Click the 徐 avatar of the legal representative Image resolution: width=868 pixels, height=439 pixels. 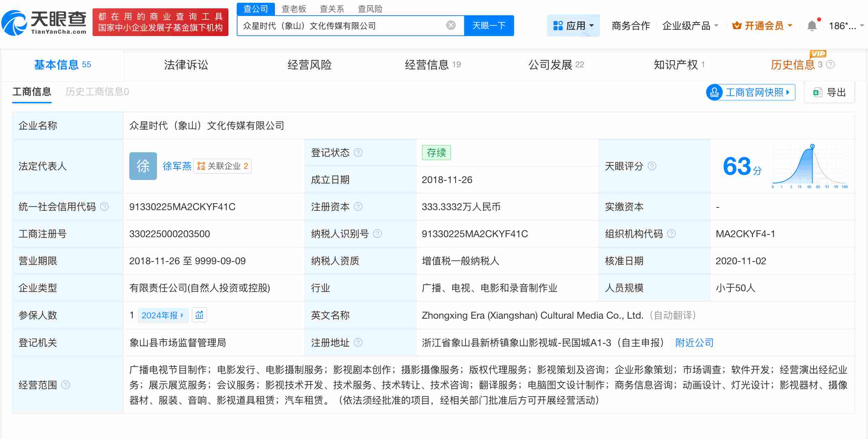tap(143, 166)
